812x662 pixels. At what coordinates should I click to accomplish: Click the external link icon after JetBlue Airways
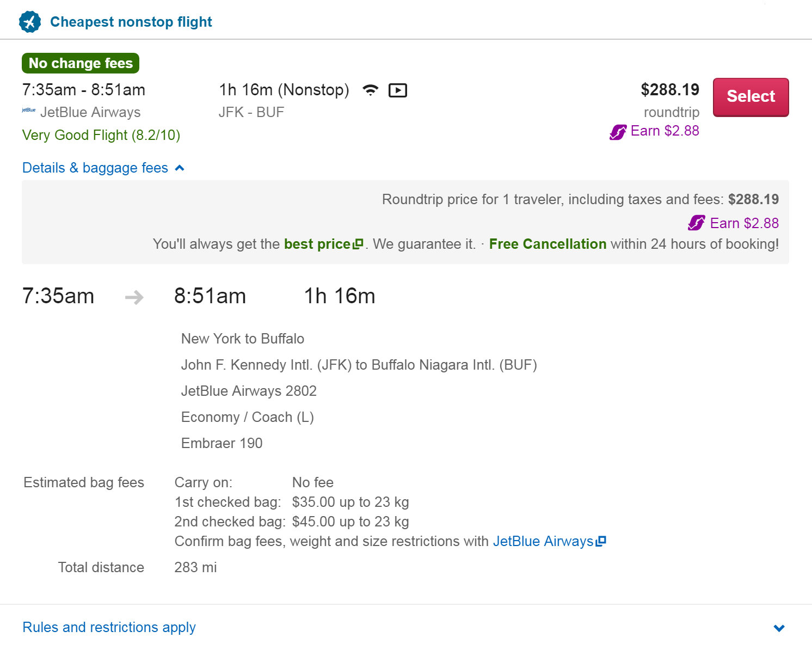[x=601, y=541]
